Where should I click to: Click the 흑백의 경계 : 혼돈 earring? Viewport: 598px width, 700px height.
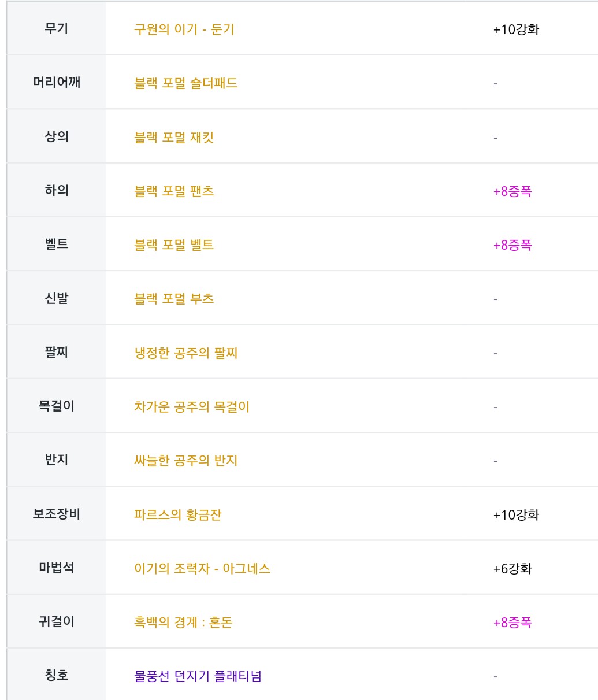(183, 623)
